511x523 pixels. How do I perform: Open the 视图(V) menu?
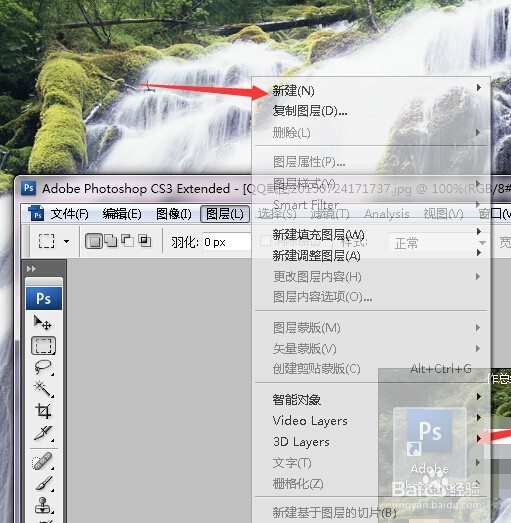[x=444, y=214]
